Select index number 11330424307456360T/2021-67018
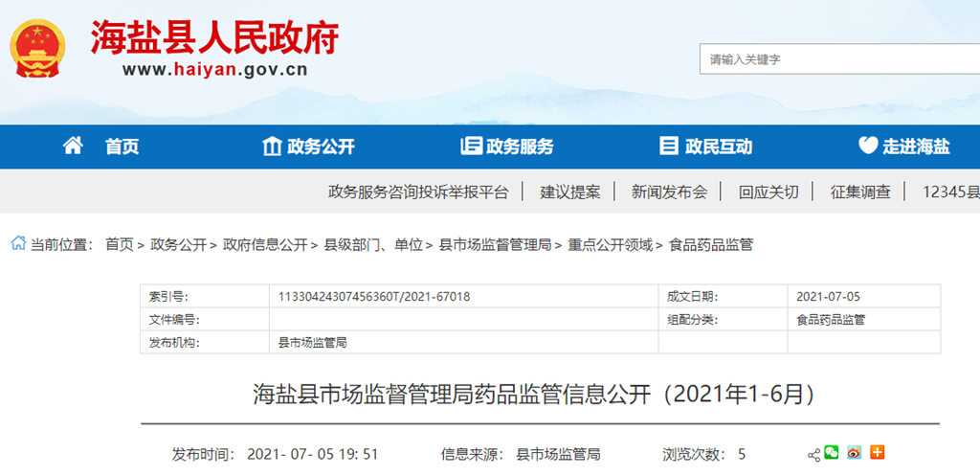Viewport: 980px width, 476px height. coord(374,297)
